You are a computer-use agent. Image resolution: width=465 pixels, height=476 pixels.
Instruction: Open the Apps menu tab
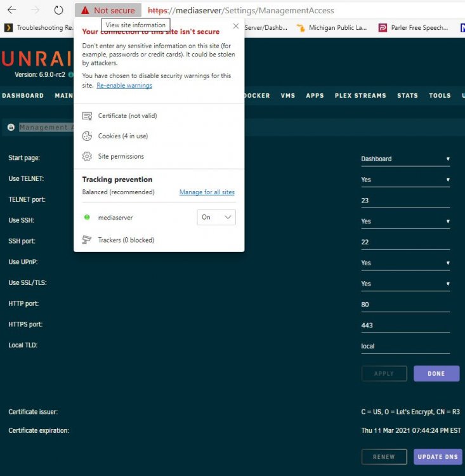coord(315,96)
